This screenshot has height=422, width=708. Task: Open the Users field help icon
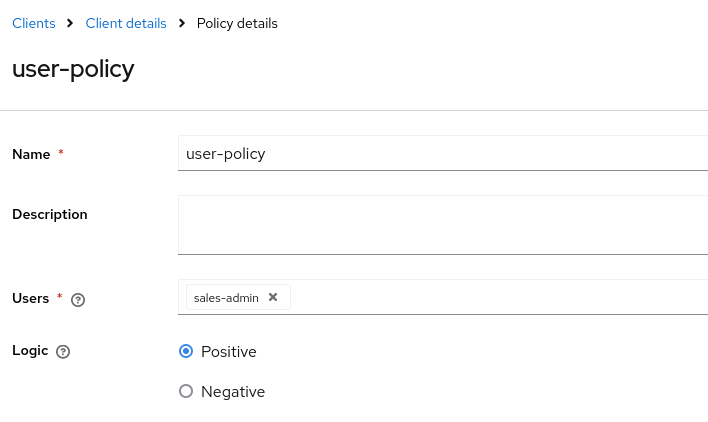[78, 299]
